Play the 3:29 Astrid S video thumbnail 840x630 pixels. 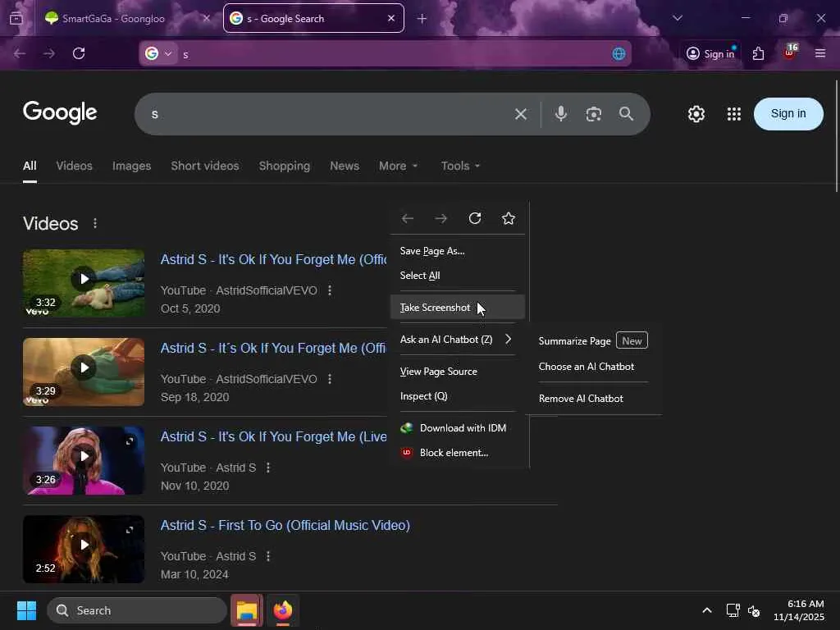tap(84, 372)
